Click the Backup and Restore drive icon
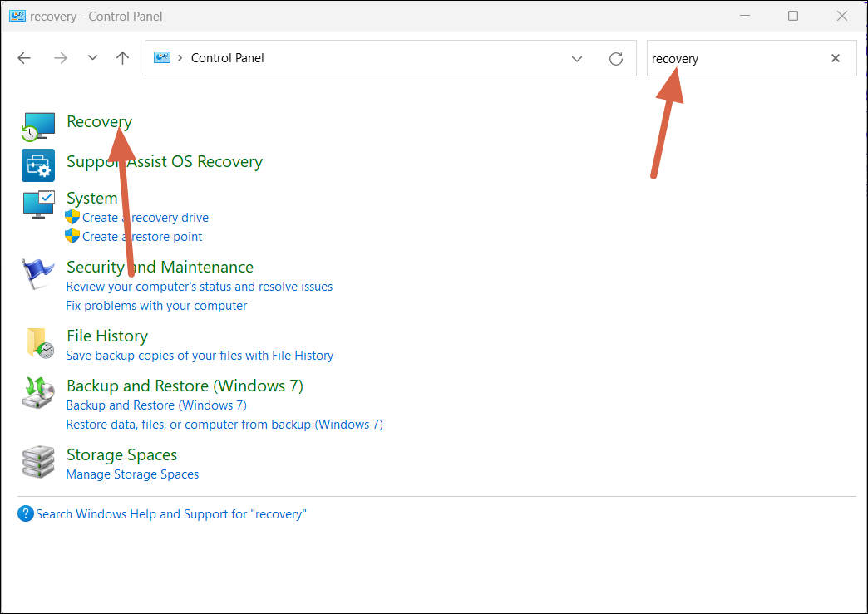 pos(38,391)
